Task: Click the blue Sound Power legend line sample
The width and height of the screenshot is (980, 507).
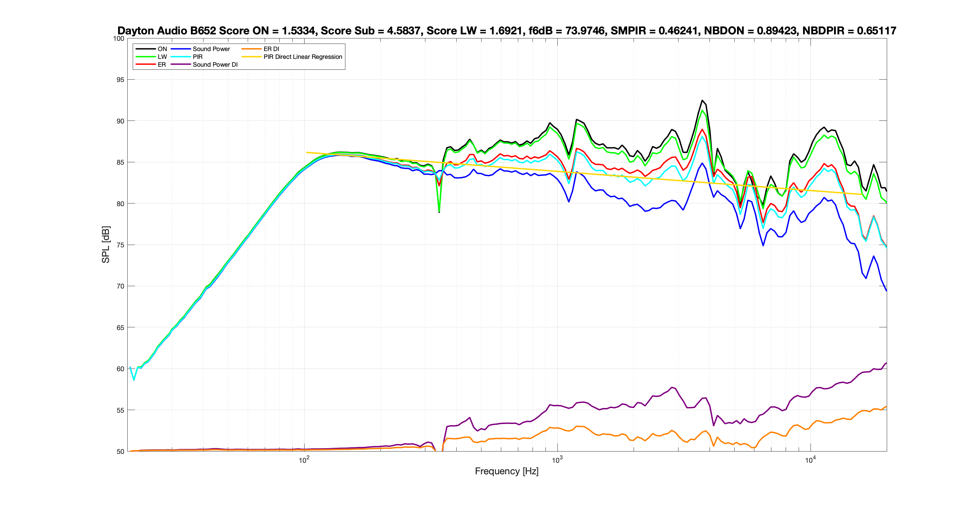Action: pos(180,49)
